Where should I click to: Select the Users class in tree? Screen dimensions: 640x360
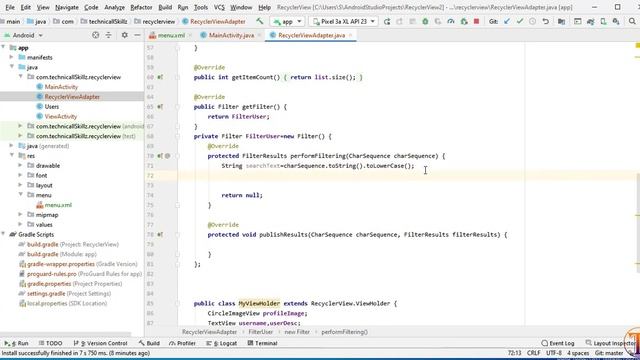(x=51, y=107)
